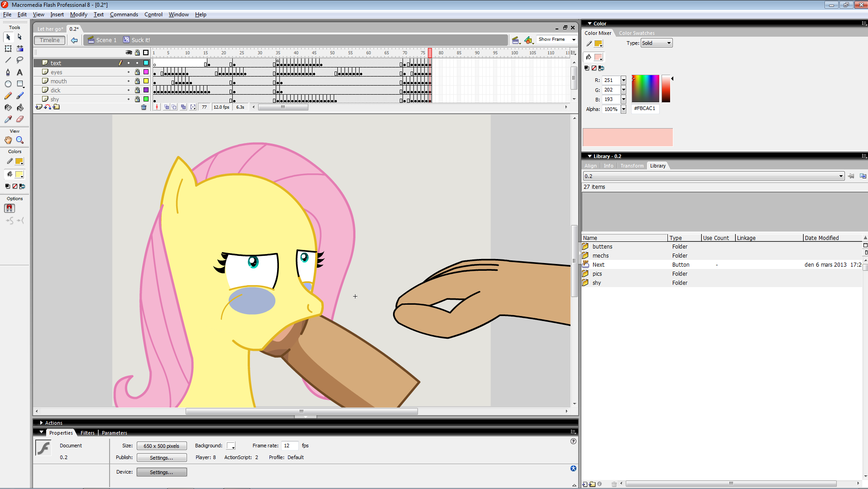Open the Edit Scene dropdown icon
The image size is (868, 489).
click(516, 40)
